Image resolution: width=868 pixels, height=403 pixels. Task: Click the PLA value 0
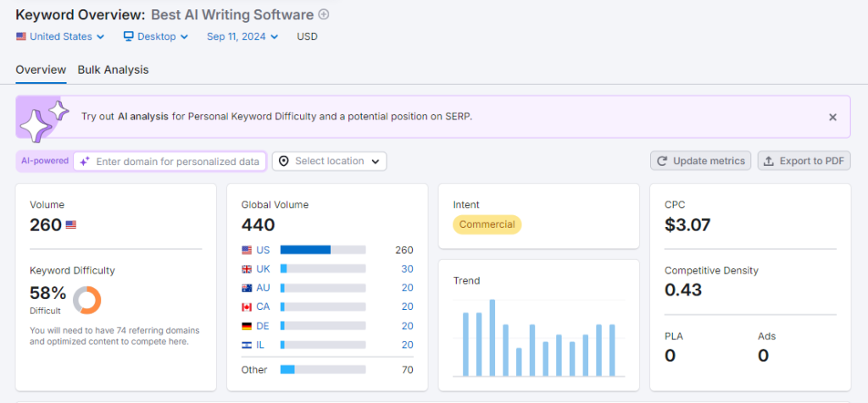tap(670, 356)
